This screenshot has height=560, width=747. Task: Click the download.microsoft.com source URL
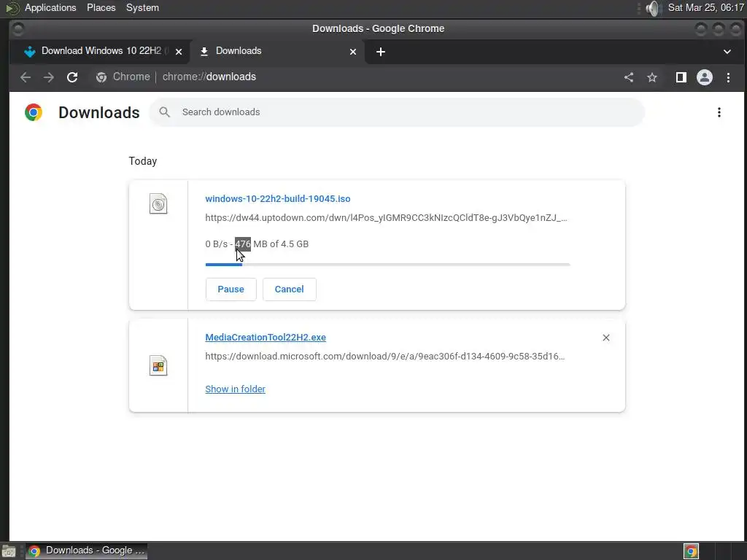coord(385,356)
